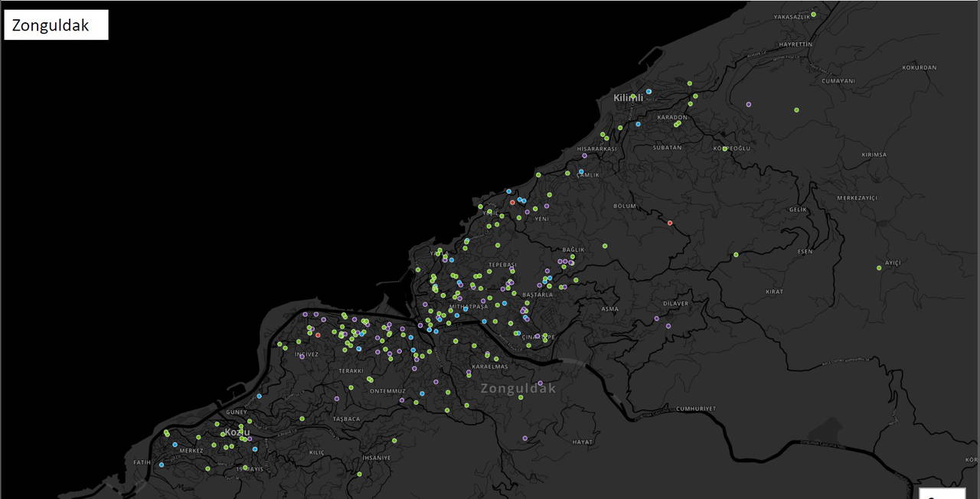Select the blue marker above Çamlık label

coord(581,171)
